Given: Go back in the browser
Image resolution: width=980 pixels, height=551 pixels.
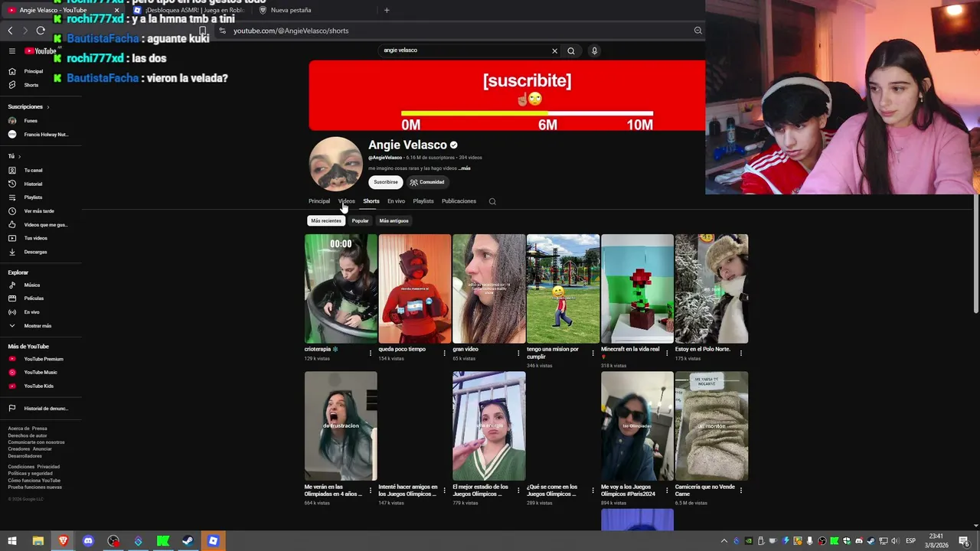Looking at the screenshot, I should 10,31.
